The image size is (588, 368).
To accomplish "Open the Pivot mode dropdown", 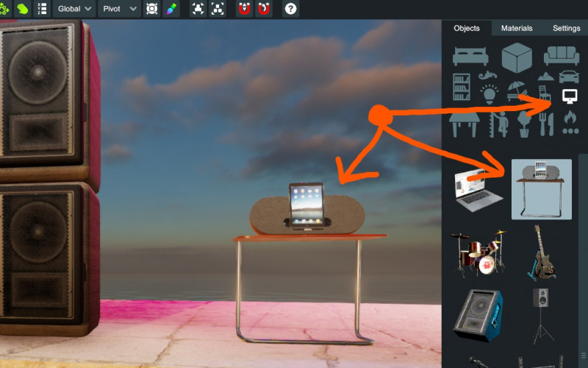I will [119, 9].
